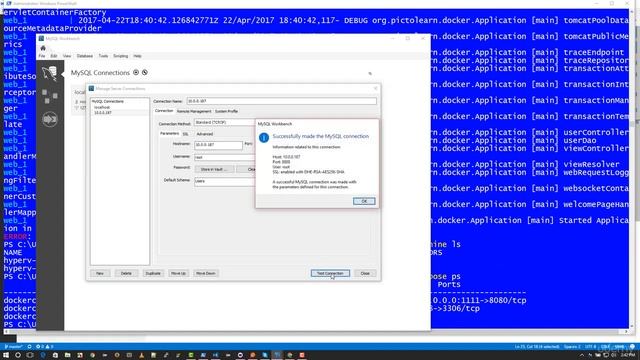
Task: Open the Connection Method dropdown
Action: click(225, 122)
